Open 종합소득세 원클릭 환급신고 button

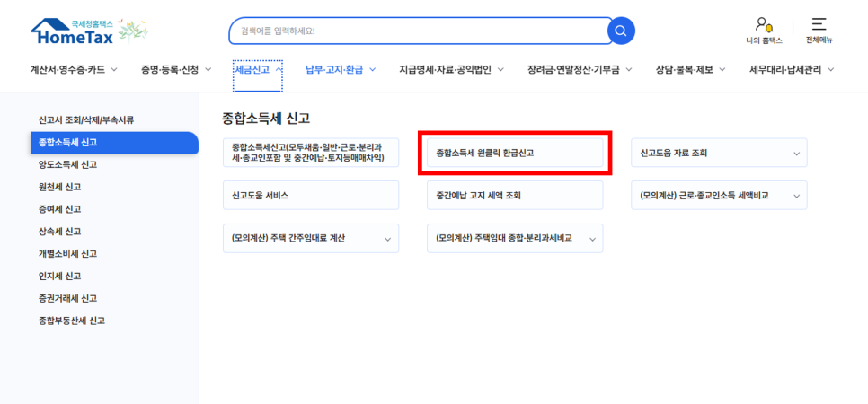coord(515,153)
